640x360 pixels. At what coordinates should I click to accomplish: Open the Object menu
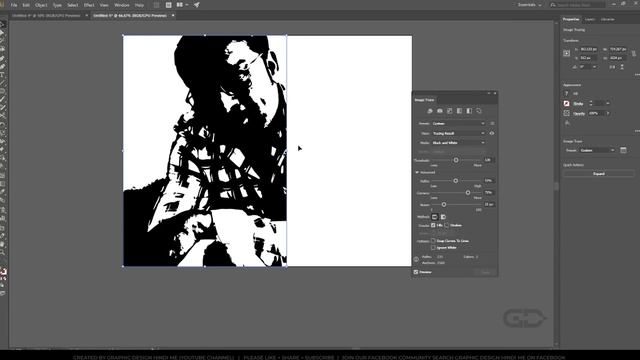tap(41, 5)
